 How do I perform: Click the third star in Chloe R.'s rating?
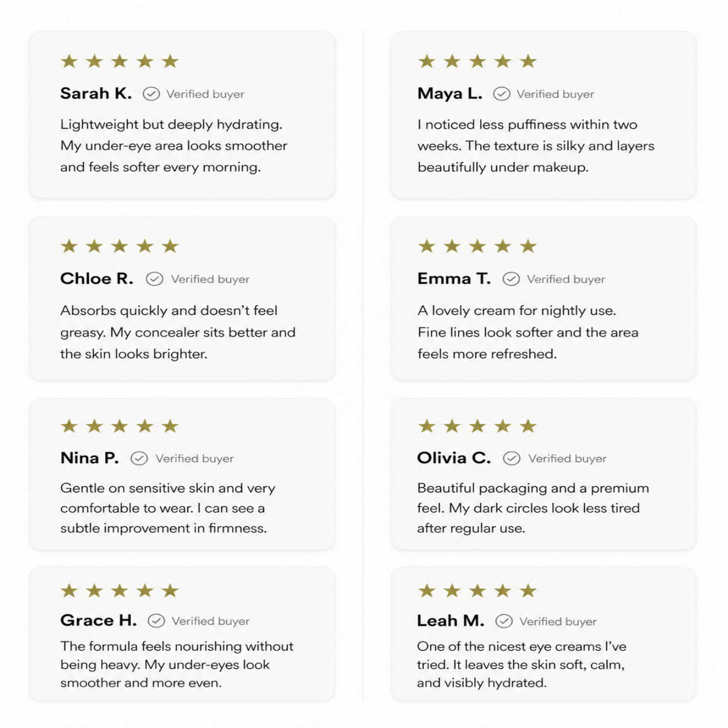(120, 246)
